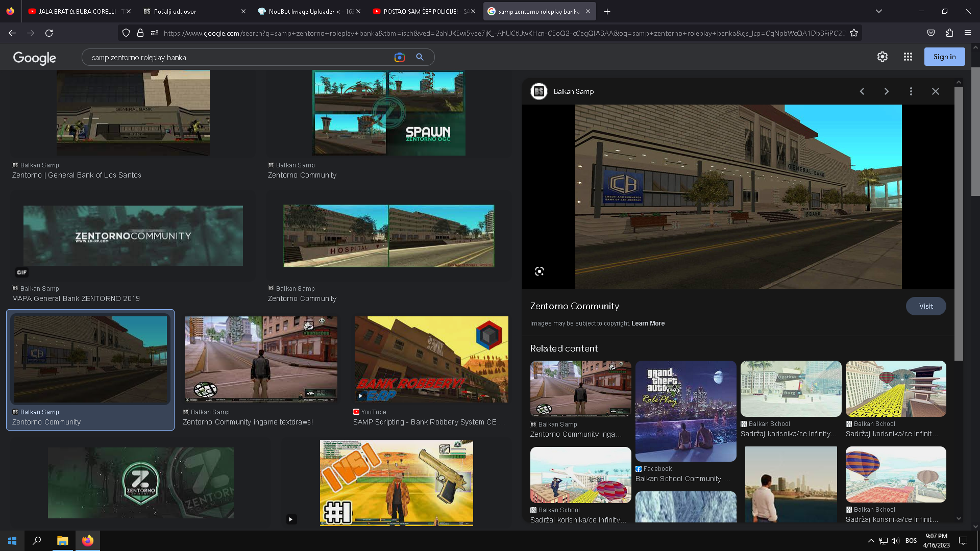Image resolution: width=980 pixels, height=551 pixels.
Task: Click MAPA General Bank ZENTORNO 2019 title
Action: pyautogui.click(x=76, y=298)
